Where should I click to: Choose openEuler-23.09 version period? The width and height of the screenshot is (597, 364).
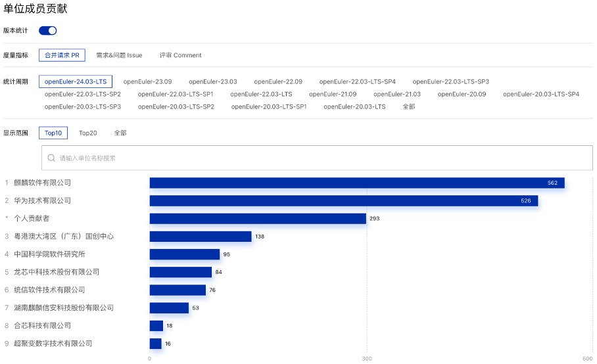click(147, 81)
